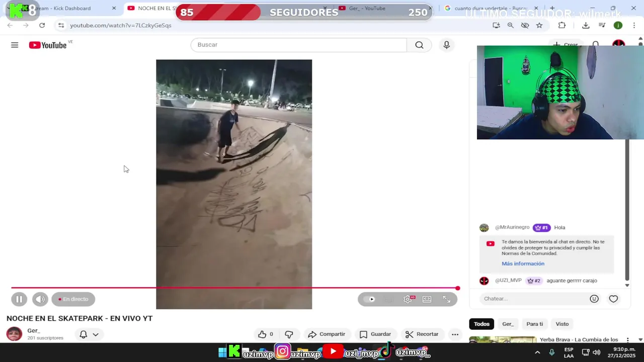Go back to previous page

pyautogui.click(x=10, y=25)
